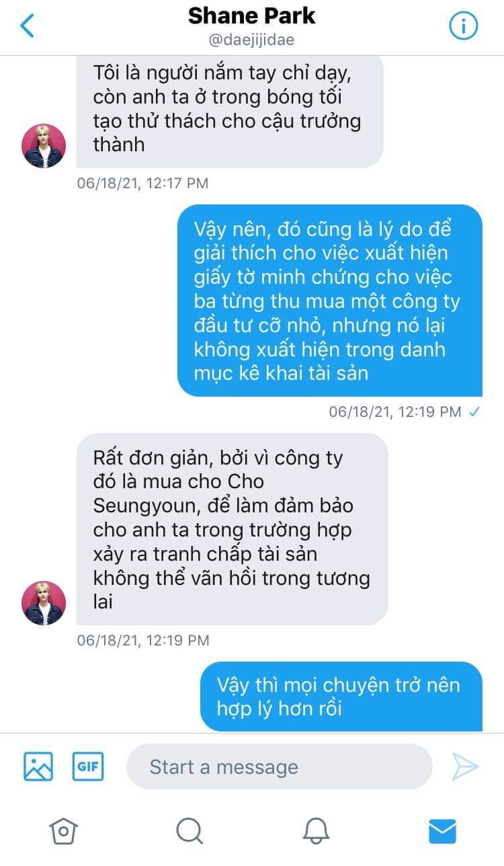Open the Search tab magnifier
The image size is (504, 866).
[x=190, y=831]
